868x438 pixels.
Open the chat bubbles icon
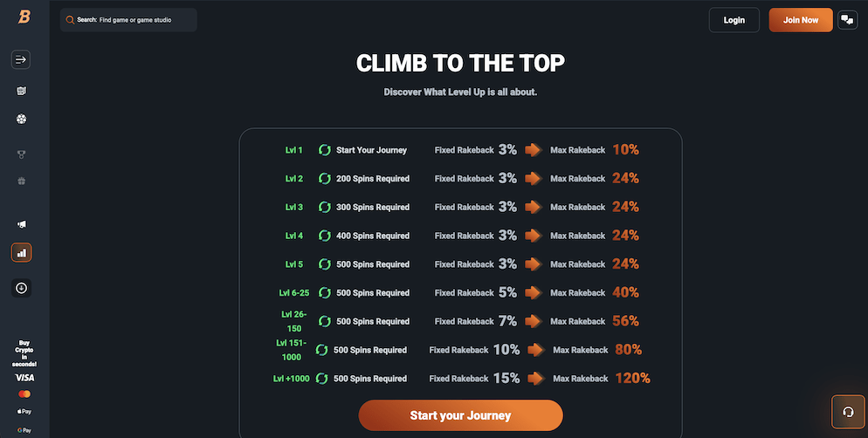coord(846,20)
